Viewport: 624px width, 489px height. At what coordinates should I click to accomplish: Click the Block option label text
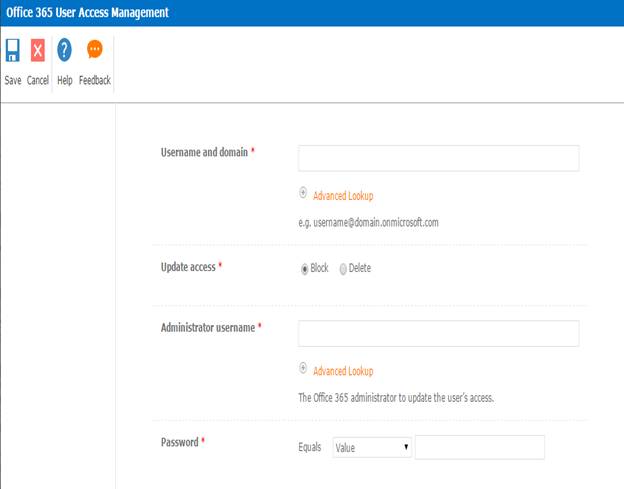319,268
